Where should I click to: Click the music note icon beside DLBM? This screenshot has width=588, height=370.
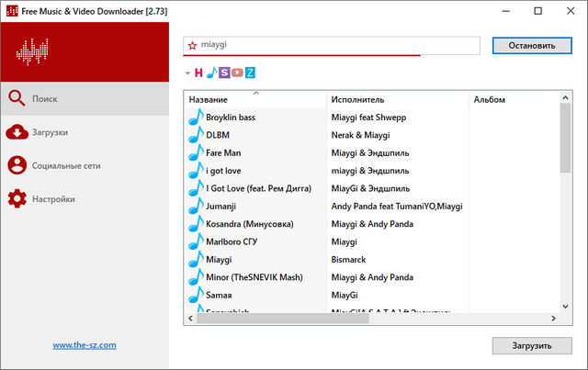tap(194, 135)
